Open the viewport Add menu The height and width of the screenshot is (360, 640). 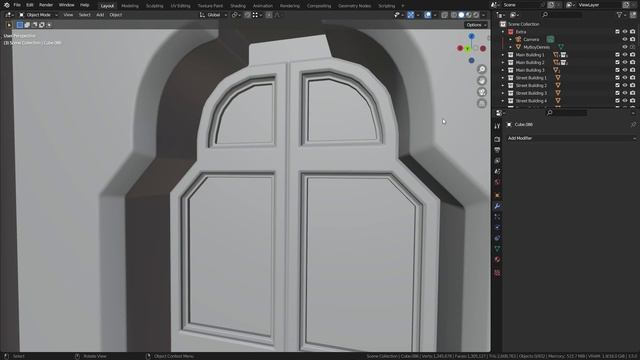100,15
